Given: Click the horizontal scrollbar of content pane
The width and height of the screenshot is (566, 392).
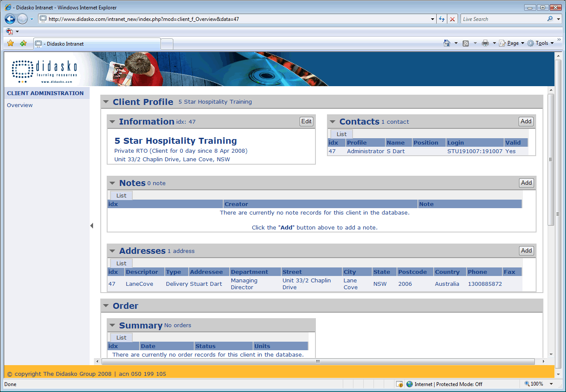Looking at the screenshot, I should [318, 361].
